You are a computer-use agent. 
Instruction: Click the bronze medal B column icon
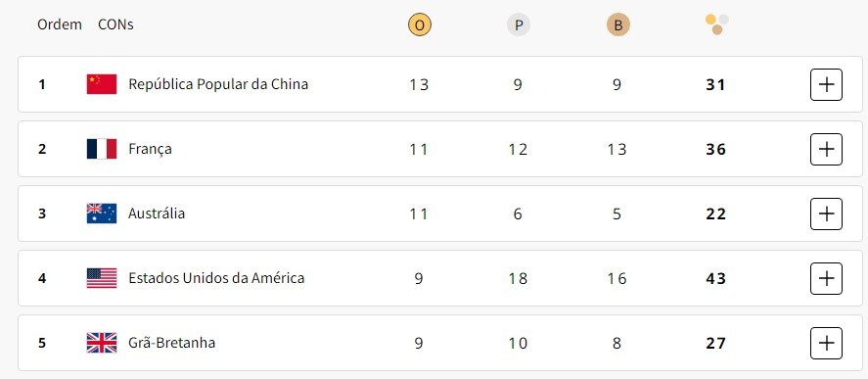coord(617,24)
